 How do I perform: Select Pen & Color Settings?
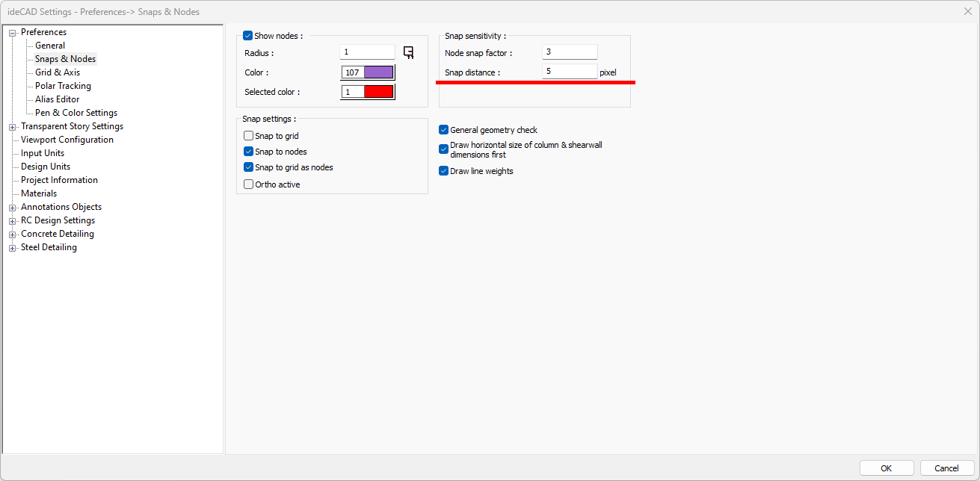click(76, 113)
